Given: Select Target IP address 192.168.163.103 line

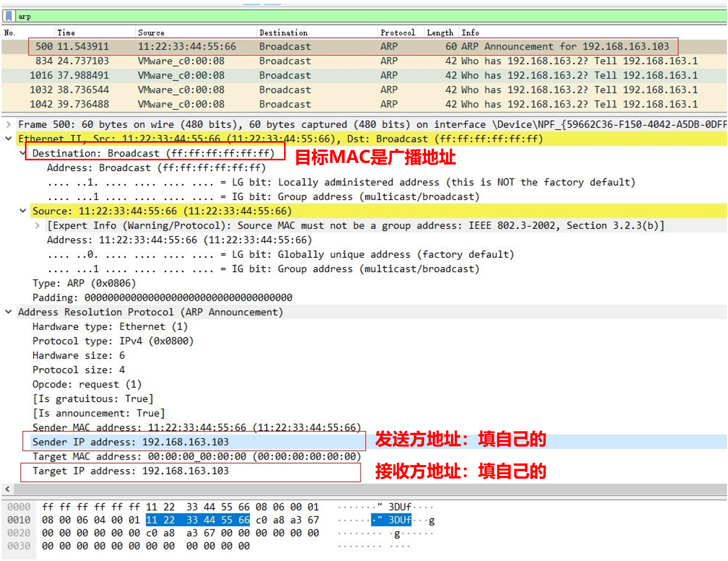Looking at the screenshot, I should pos(130,471).
